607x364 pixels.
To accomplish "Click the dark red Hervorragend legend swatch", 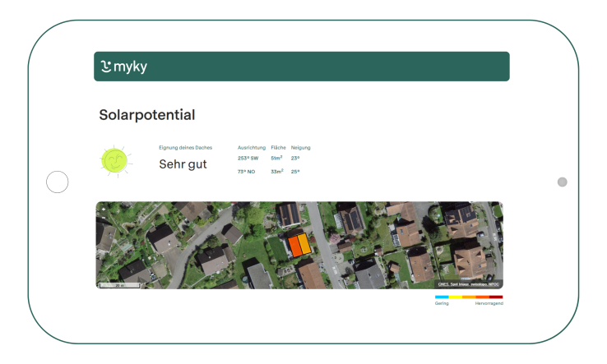I will point(496,297).
